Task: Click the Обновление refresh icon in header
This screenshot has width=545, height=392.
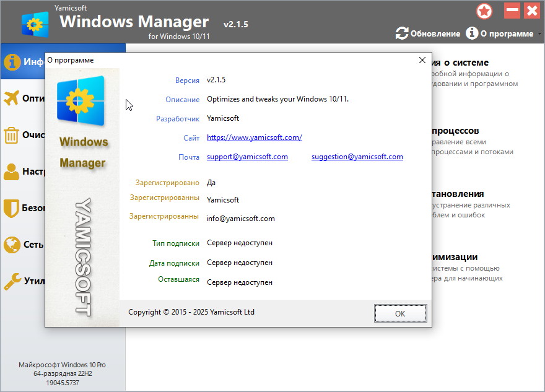Action: click(x=402, y=33)
